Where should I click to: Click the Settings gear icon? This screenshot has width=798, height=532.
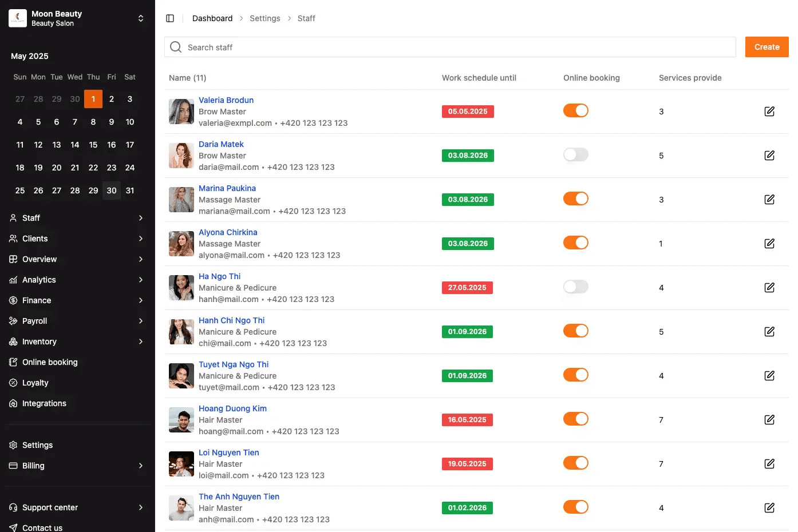point(13,445)
